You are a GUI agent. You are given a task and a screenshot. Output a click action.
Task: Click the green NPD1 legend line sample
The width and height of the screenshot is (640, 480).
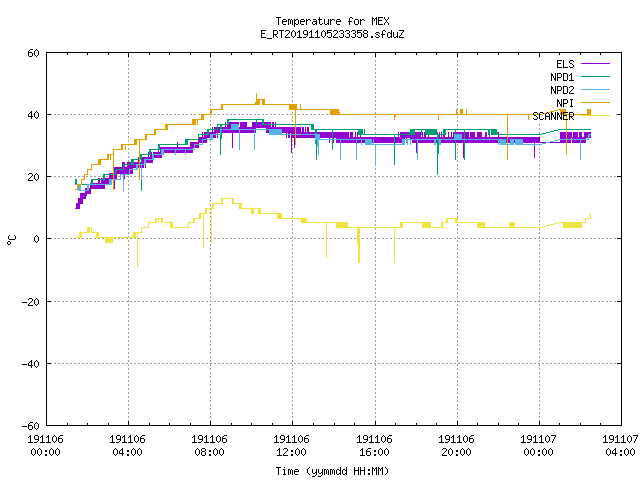596,76
